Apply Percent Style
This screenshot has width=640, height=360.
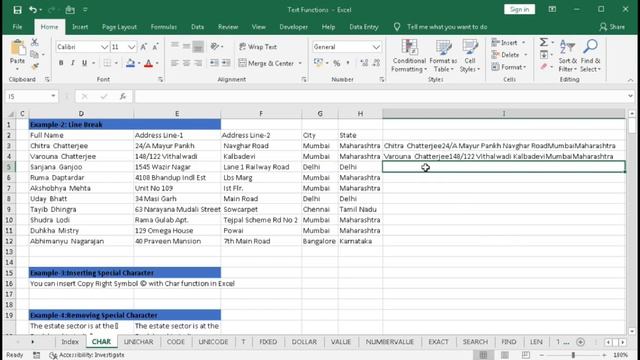tap(337, 63)
